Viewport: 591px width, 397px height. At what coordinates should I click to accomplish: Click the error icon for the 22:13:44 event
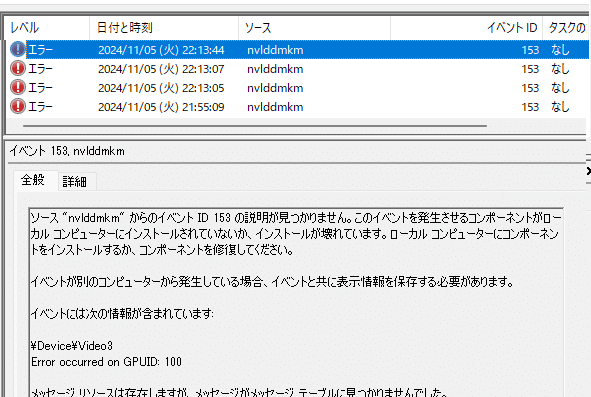pos(17,49)
